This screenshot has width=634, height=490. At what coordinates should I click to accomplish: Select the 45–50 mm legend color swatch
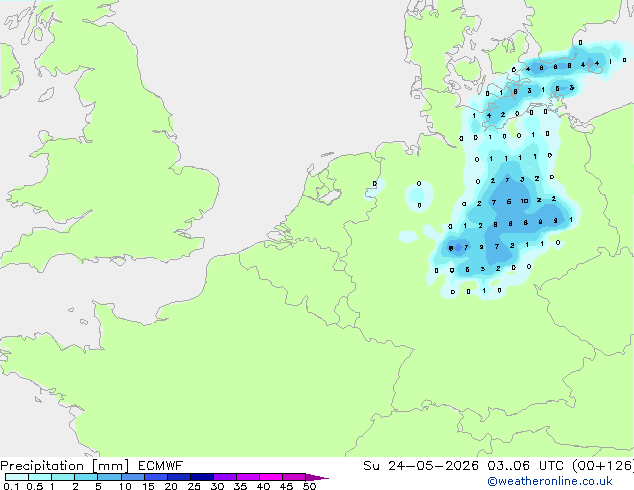294,477
